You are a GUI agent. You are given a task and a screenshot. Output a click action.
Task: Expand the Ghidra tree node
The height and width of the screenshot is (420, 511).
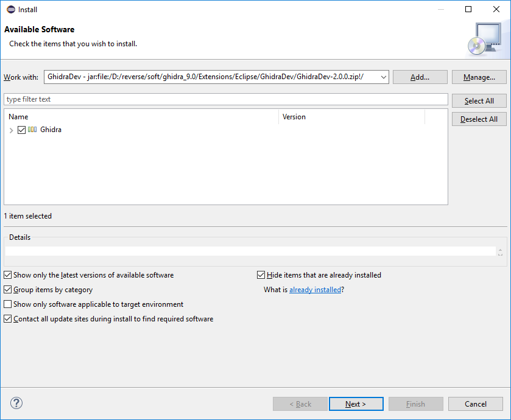pos(11,130)
